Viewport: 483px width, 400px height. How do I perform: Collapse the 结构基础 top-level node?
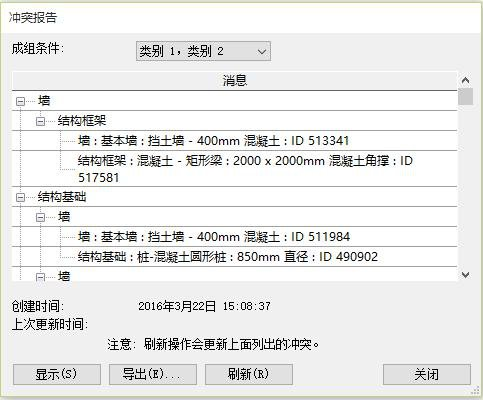pyautogui.click(x=20, y=198)
